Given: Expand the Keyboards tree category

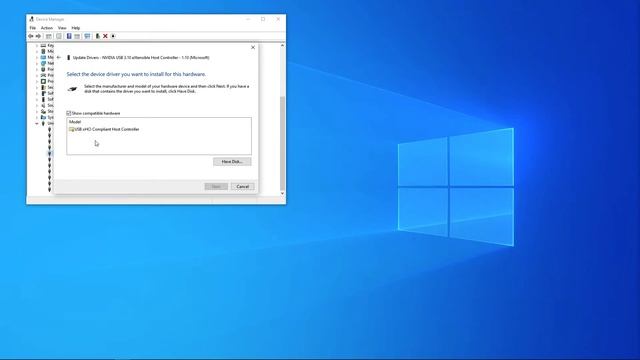Looking at the screenshot, I should [x=37, y=45].
